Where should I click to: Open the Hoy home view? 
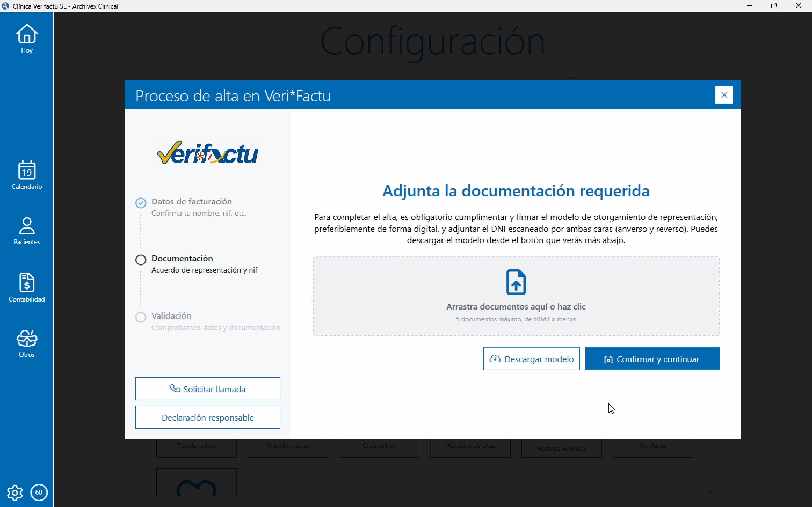27,39
